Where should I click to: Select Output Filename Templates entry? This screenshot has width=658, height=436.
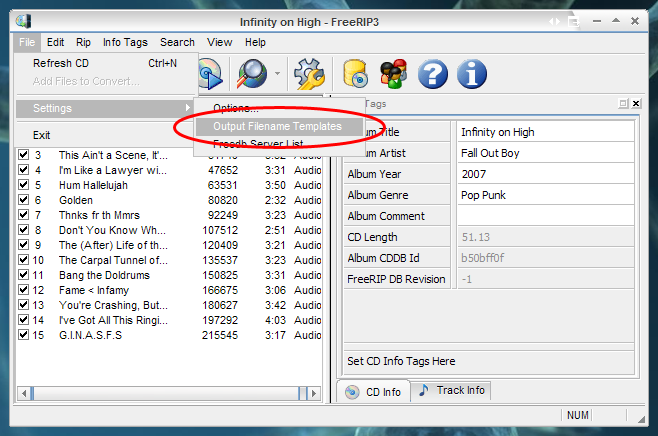point(279,126)
